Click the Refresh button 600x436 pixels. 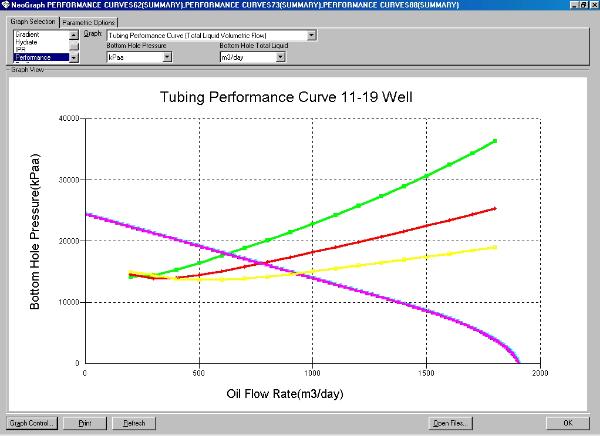point(134,423)
